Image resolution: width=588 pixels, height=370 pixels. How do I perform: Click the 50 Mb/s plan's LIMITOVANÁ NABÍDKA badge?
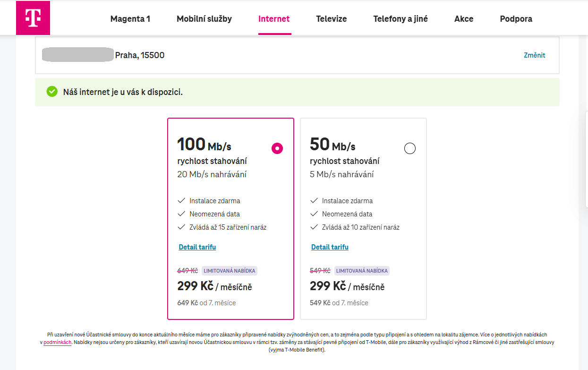click(362, 271)
